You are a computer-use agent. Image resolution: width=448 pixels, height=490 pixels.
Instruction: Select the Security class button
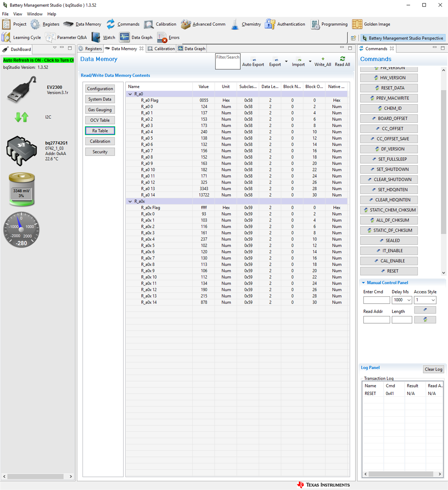(100, 152)
